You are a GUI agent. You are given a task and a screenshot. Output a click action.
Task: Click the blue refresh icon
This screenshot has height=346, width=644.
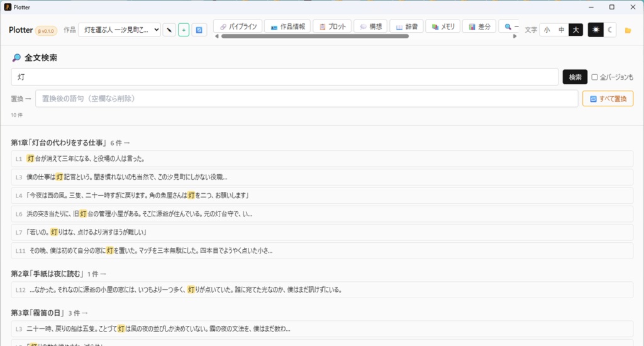click(199, 30)
